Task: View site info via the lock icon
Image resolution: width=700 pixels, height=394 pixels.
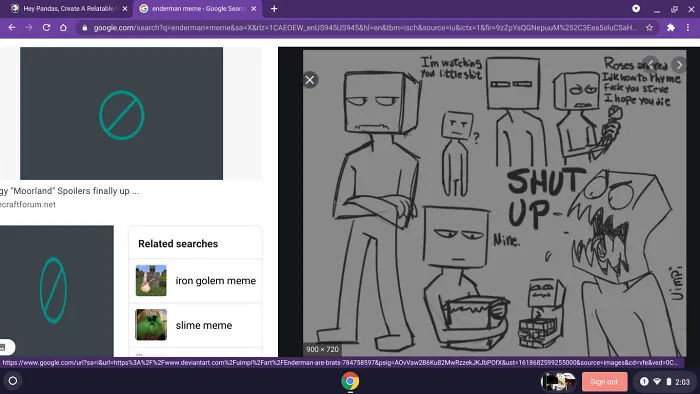Action: pos(85,28)
